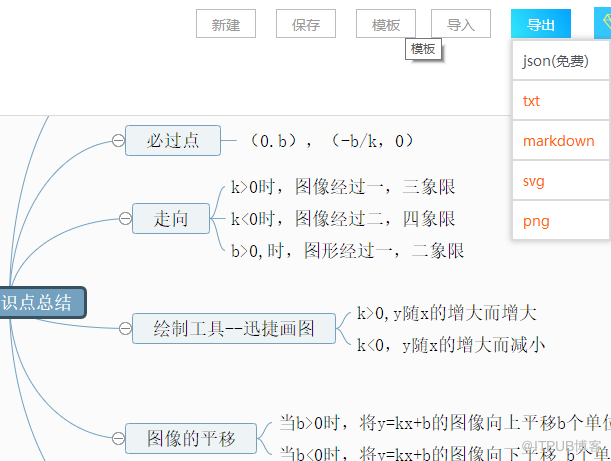This screenshot has width=611, height=461.
Task: Collapse the 绘制工具--迅捷画图 node circle
Action: [x=125, y=328]
